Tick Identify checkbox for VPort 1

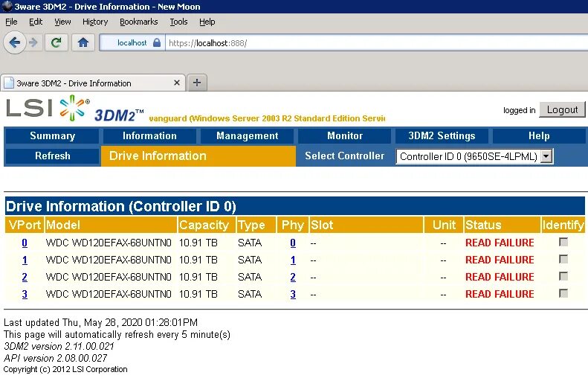[x=563, y=259]
